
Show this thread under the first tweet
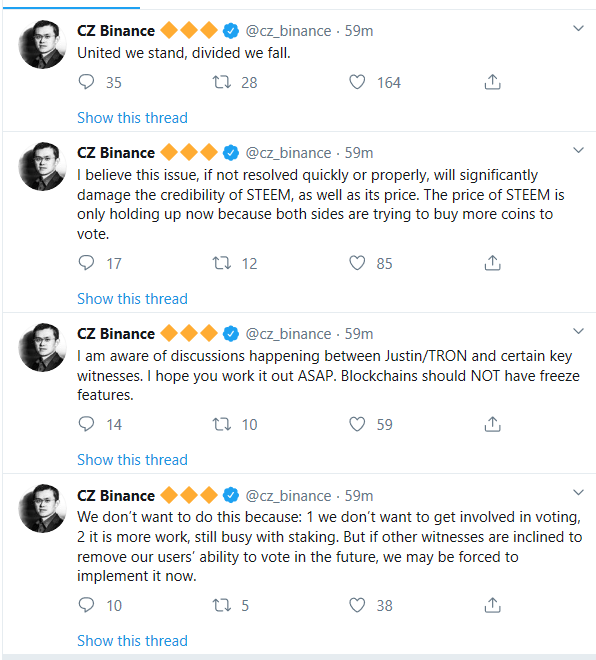132,117
